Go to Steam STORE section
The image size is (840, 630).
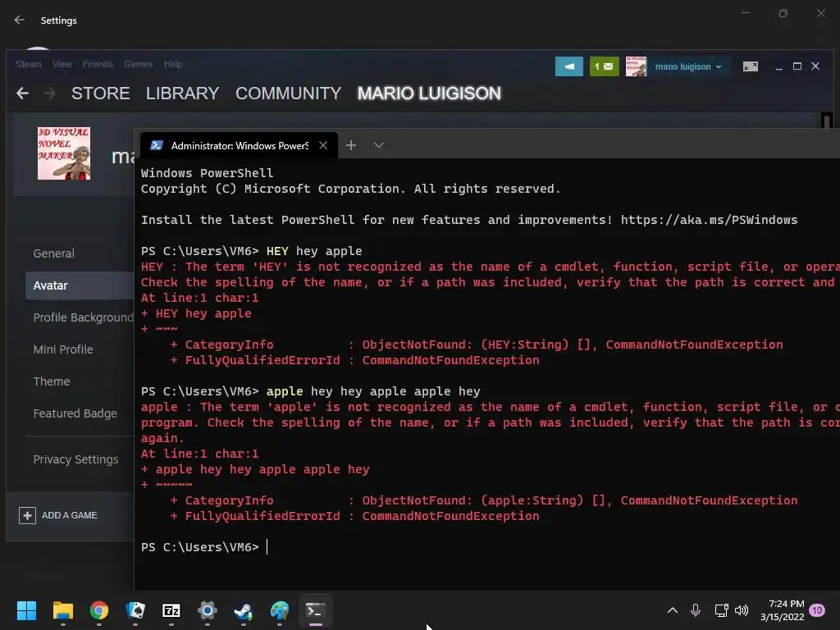click(x=101, y=94)
